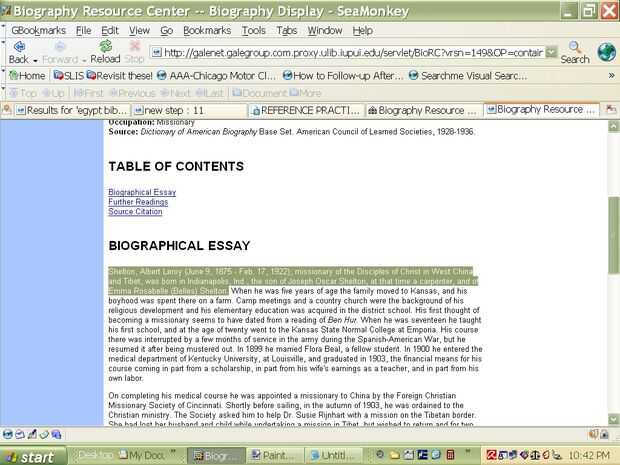Open the Home bookmark
620x465 pixels.
(27, 76)
